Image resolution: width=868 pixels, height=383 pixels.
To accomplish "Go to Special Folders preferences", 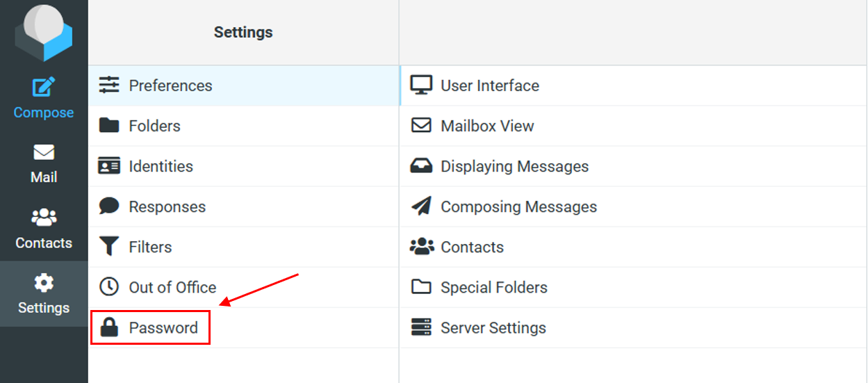I will point(493,287).
